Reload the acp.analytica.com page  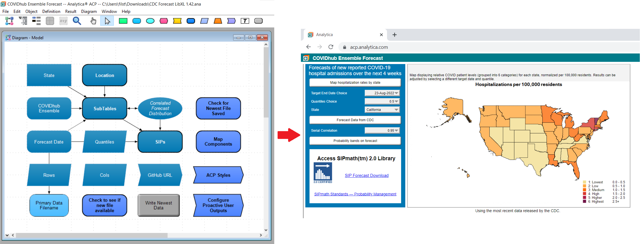(x=331, y=47)
